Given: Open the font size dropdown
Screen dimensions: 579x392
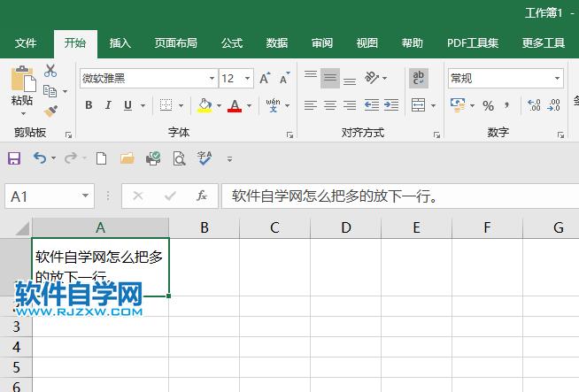Looking at the screenshot, I should point(247,78).
